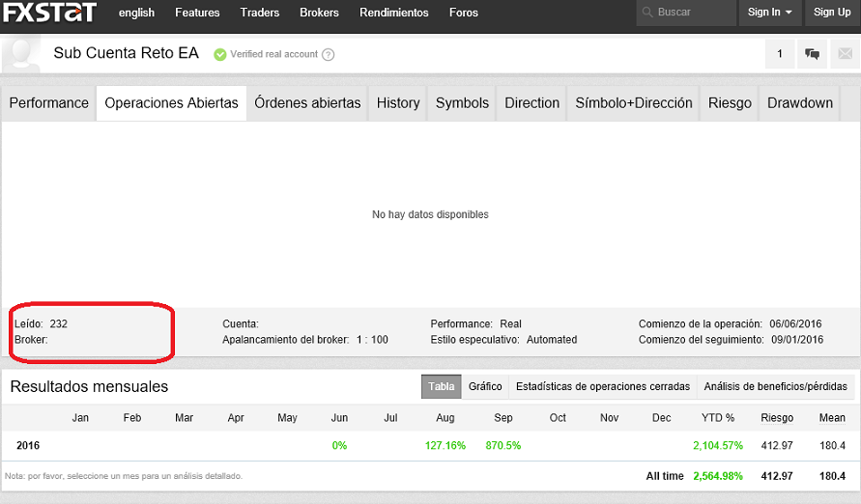Switch to the Drawdown tab

pyautogui.click(x=800, y=103)
